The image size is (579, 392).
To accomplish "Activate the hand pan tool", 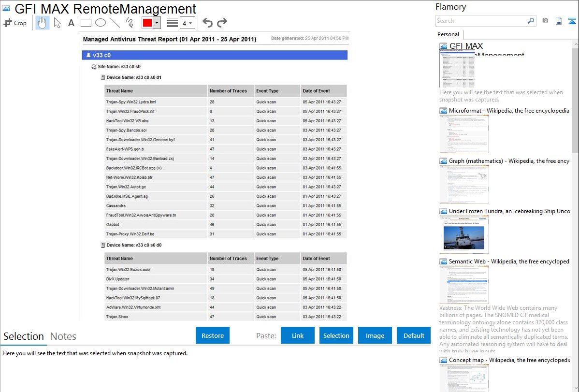I will pos(42,23).
